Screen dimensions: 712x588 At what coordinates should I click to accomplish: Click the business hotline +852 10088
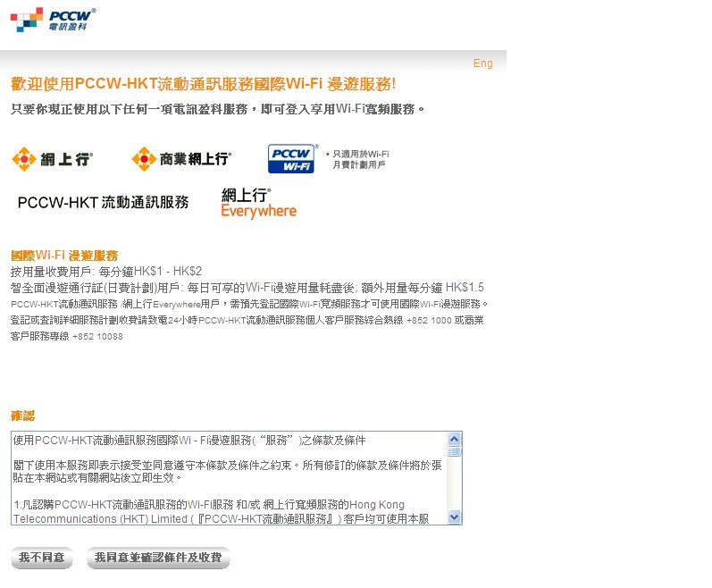97,337
